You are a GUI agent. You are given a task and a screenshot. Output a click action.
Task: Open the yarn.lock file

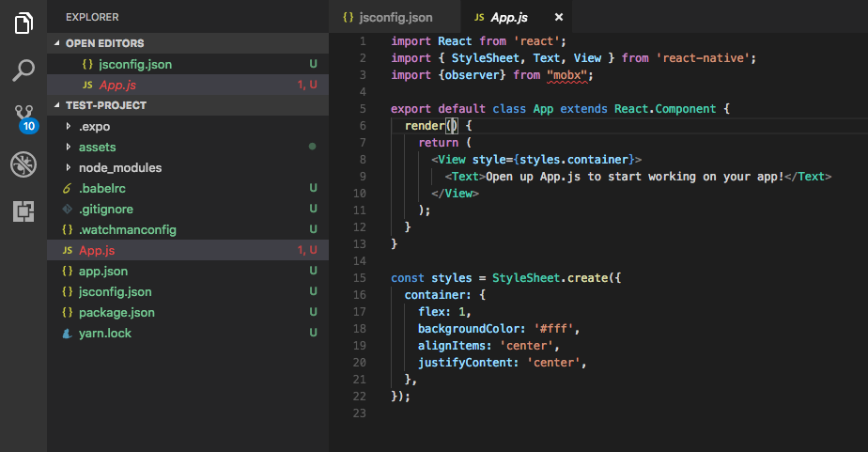point(188,333)
